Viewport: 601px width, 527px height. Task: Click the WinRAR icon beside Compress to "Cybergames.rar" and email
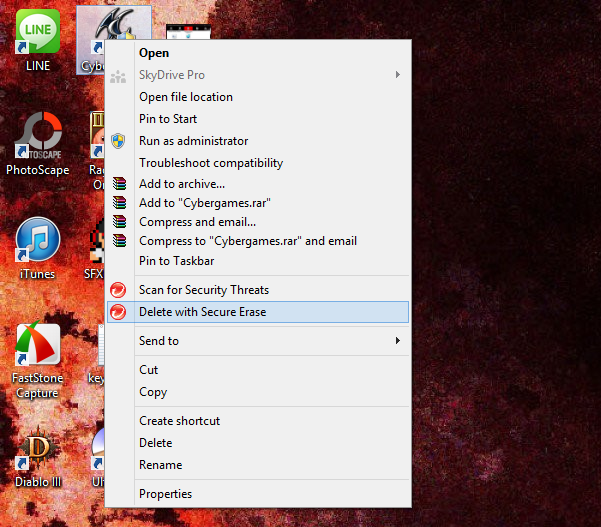click(119, 240)
